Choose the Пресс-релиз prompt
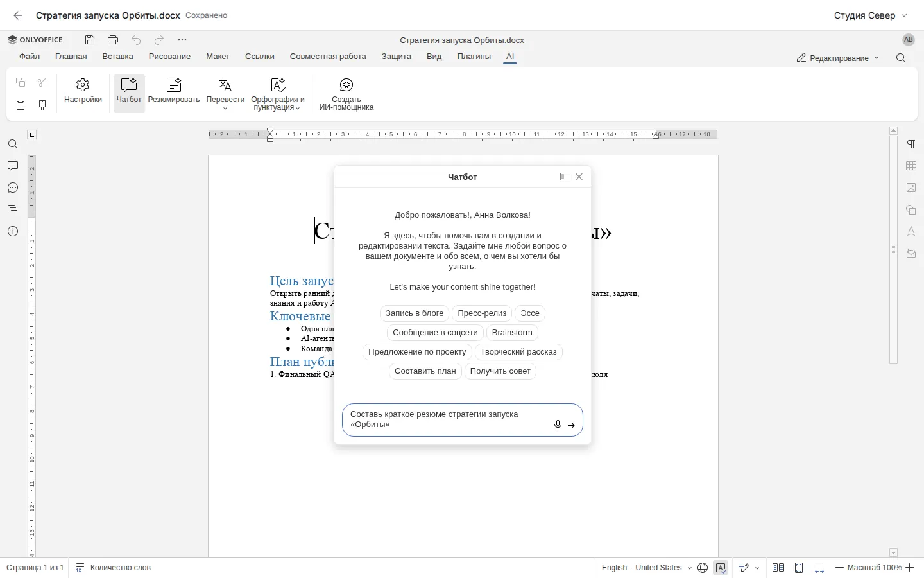 (482, 313)
